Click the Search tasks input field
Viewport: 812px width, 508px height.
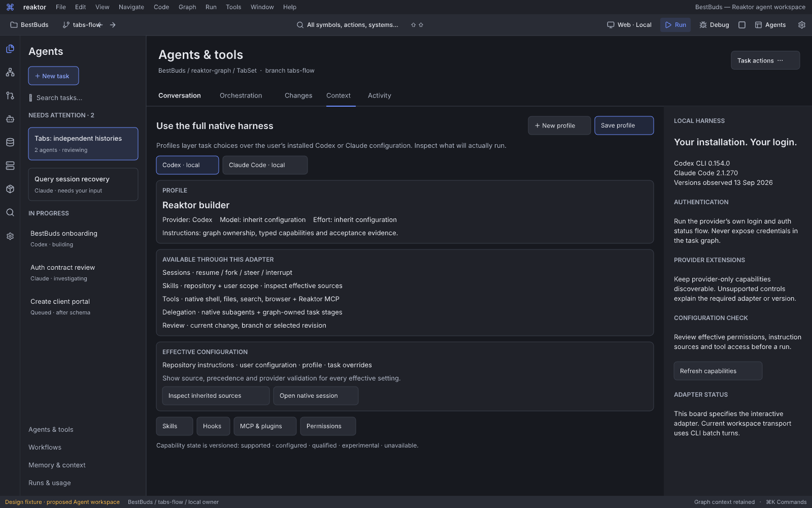tap(83, 98)
